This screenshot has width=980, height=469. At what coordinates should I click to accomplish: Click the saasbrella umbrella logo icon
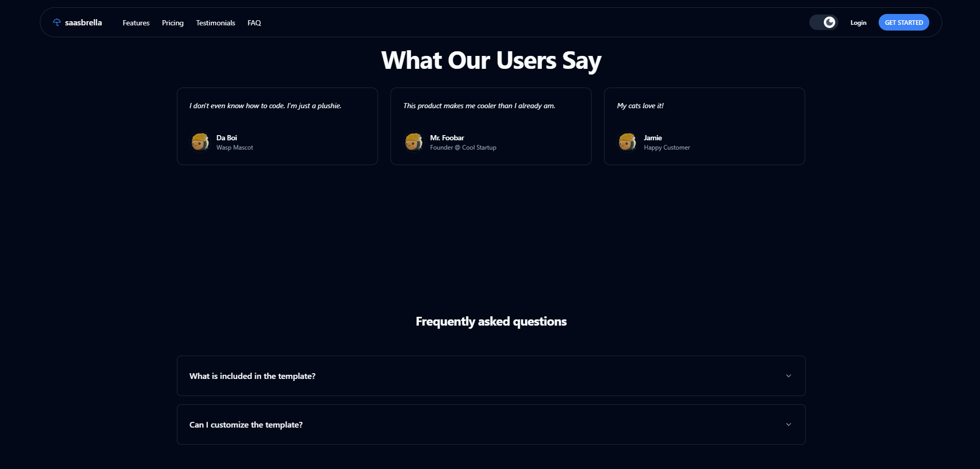click(x=57, y=22)
